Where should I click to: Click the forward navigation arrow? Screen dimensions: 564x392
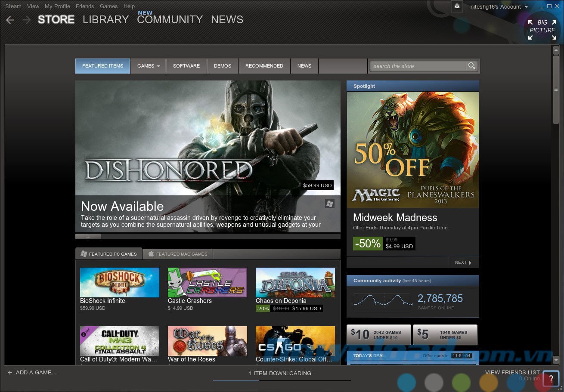(x=26, y=20)
